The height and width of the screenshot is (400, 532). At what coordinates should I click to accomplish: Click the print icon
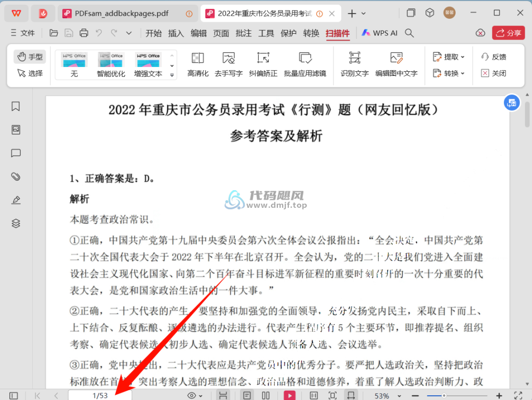click(84, 33)
